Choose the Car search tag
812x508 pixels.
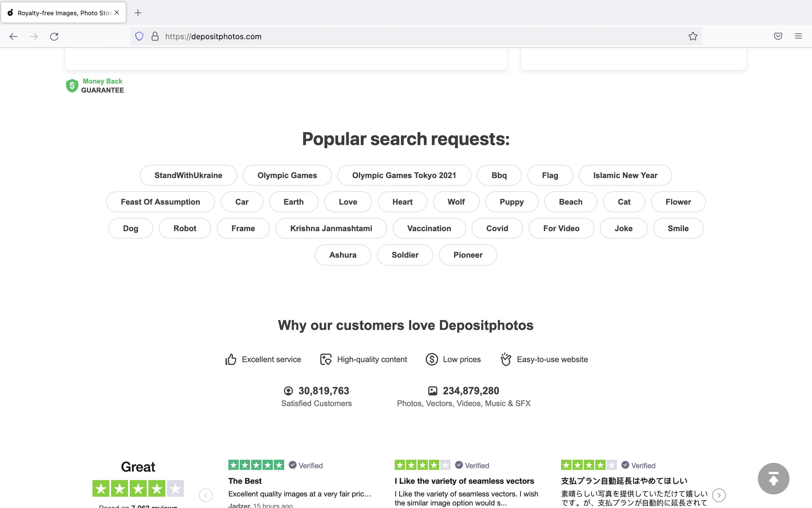tap(242, 202)
